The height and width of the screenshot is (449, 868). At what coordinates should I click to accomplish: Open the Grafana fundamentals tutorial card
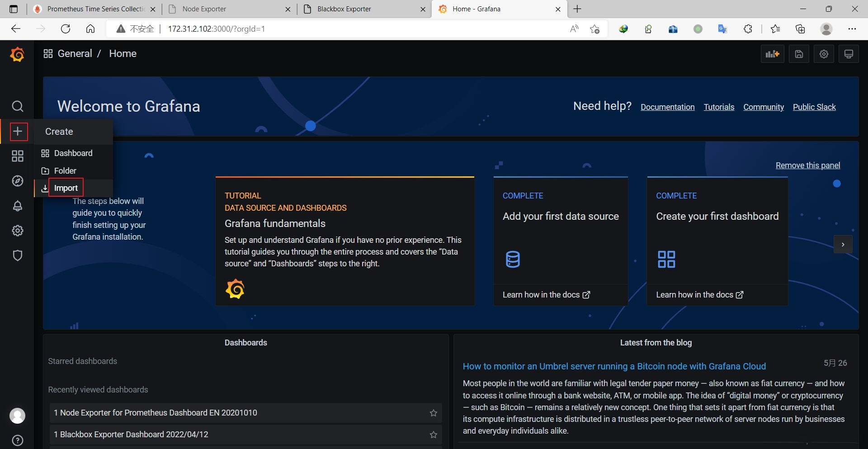click(x=345, y=241)
